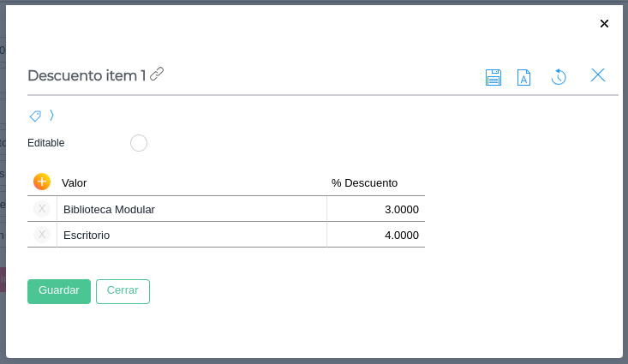Click the Editable label
The width and height of the screenshot is (628, 364).
(46, 143)
